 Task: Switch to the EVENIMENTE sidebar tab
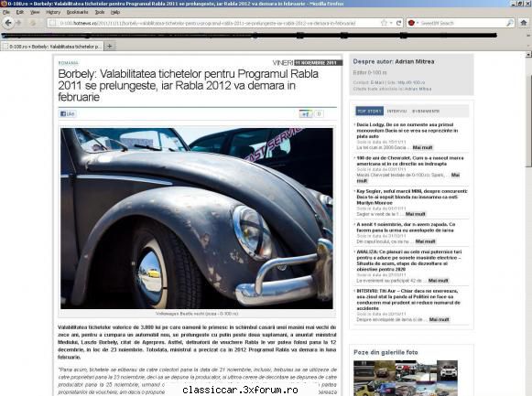(x=426, y=111)
